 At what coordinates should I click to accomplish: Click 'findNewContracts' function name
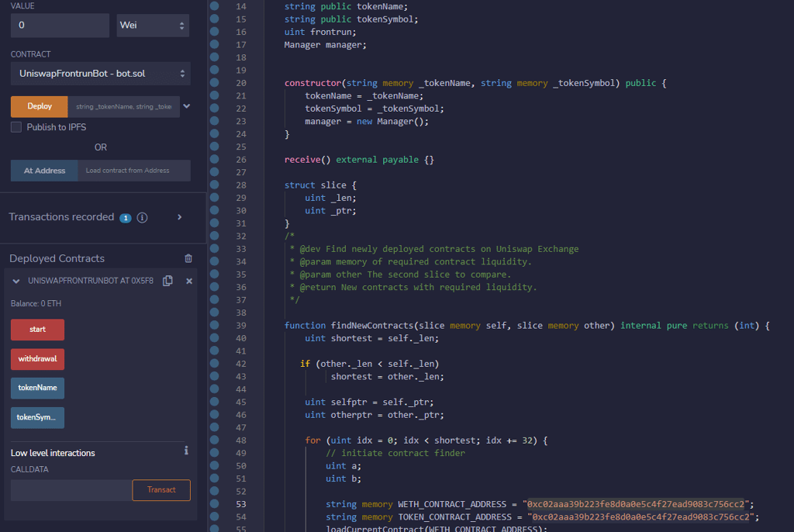pyautogui.click(x=372, y=326)
